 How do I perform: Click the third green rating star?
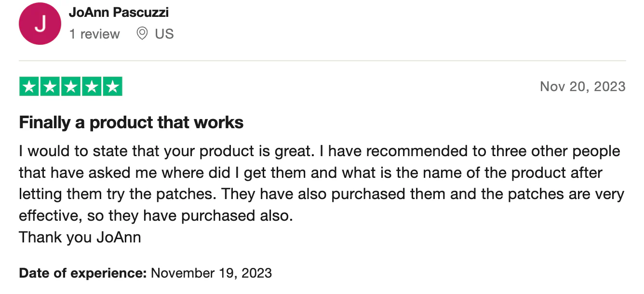coord(71,87)
